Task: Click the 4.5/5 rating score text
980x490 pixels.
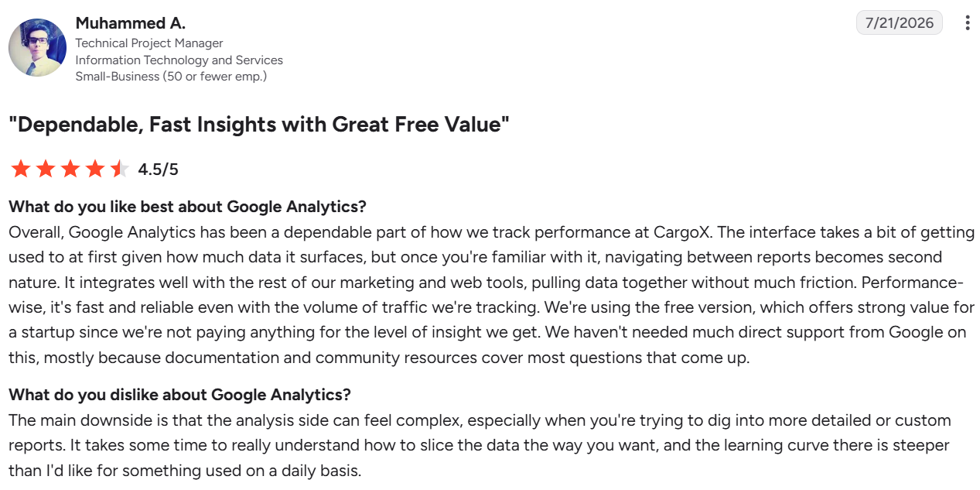Action: coord(158,169)
